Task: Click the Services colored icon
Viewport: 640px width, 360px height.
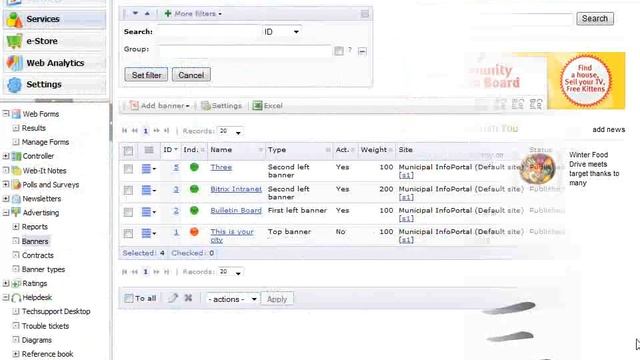Action: (14, 19)
